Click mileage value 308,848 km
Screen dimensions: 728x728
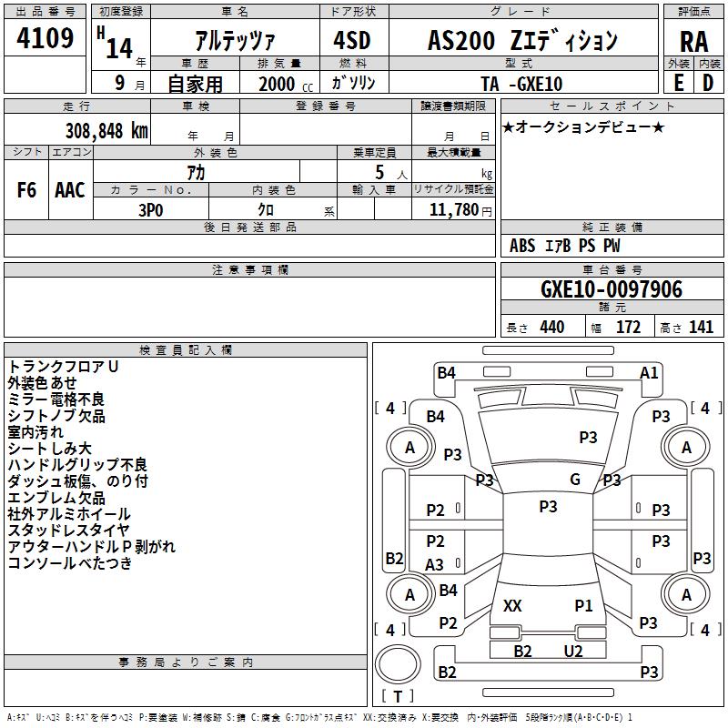106,131
